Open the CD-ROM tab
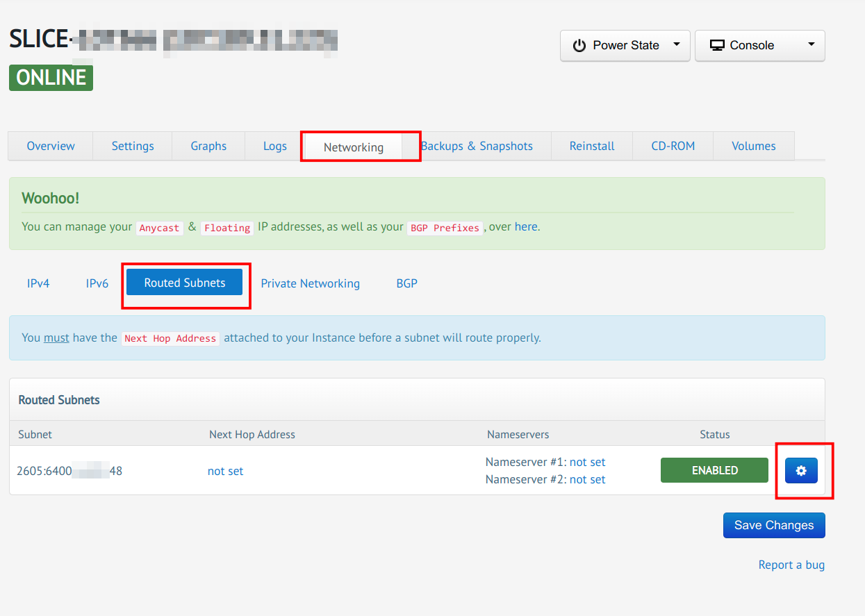This screenshot has width=865, height=616. (x=673, y=146)
